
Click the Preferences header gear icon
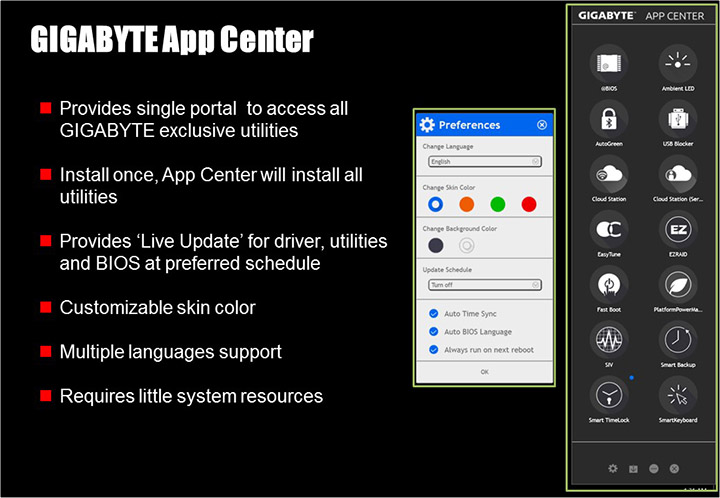point(427,125)
